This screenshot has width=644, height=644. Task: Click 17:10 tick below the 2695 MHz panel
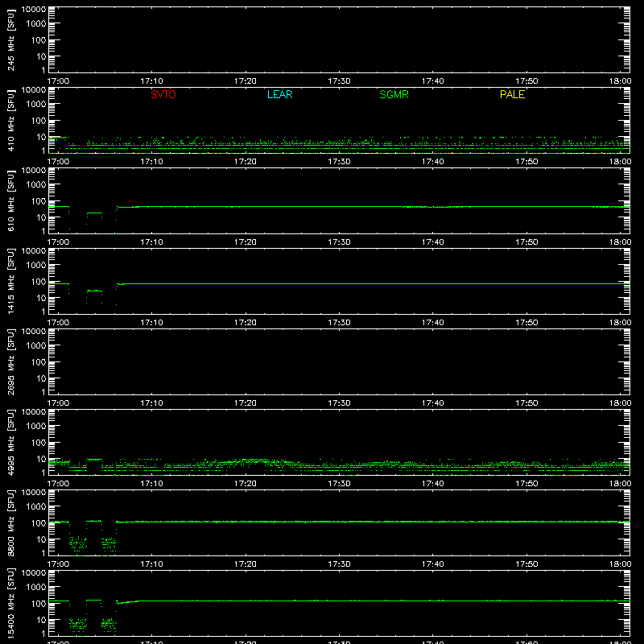click(152, 403)
